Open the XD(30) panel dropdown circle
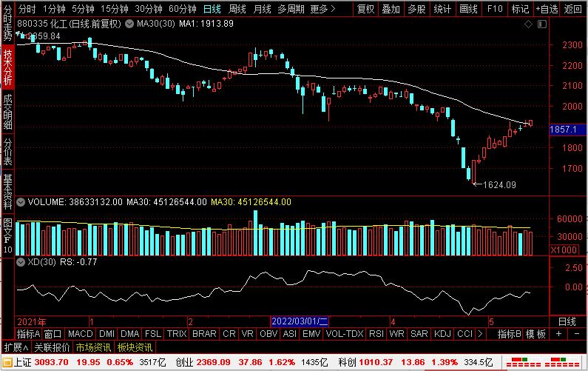The image size is (588, 371). pyautogui.click(x=21, y=261)
